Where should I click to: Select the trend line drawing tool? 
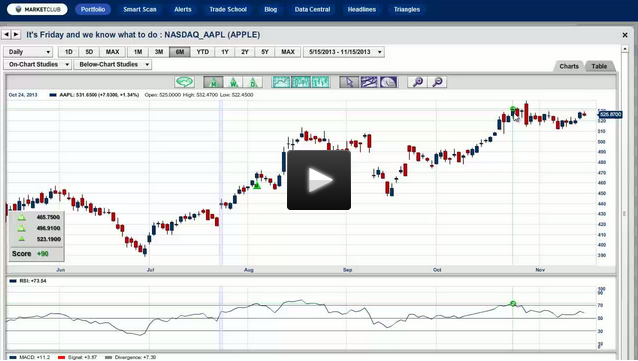coord(369,82)
